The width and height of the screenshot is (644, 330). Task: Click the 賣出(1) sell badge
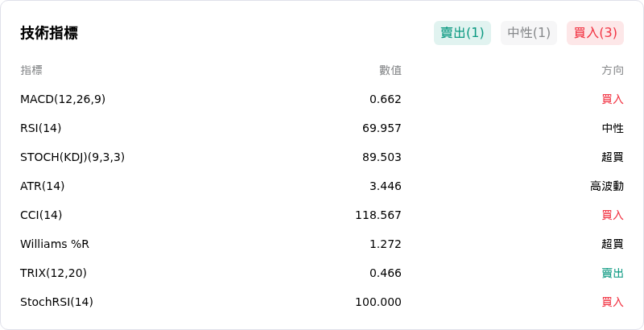pyautogui.click(x=462, y=33)
